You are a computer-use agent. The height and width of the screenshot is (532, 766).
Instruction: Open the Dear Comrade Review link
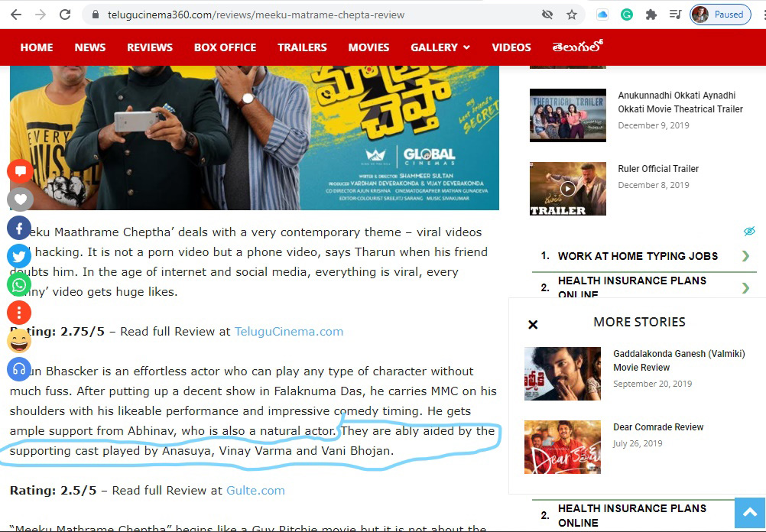658,427
